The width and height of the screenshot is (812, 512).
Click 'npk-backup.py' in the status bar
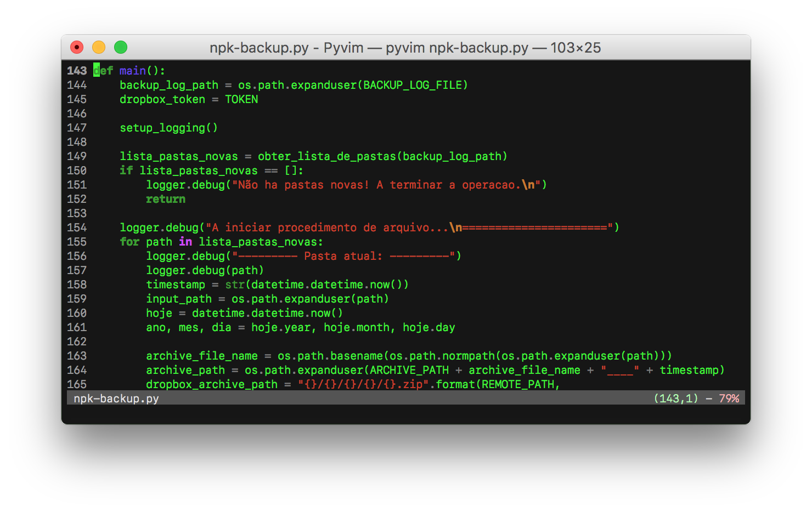pos(116,399)
